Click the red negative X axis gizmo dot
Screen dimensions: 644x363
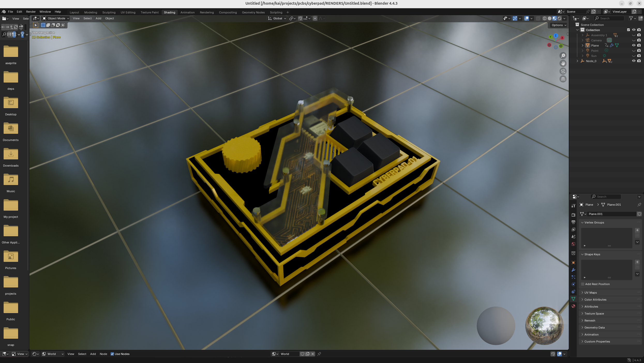pos(549,45)
